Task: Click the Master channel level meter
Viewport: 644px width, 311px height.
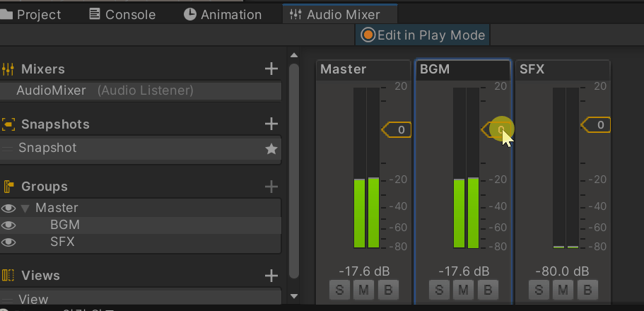Action: tap(366, 168)
